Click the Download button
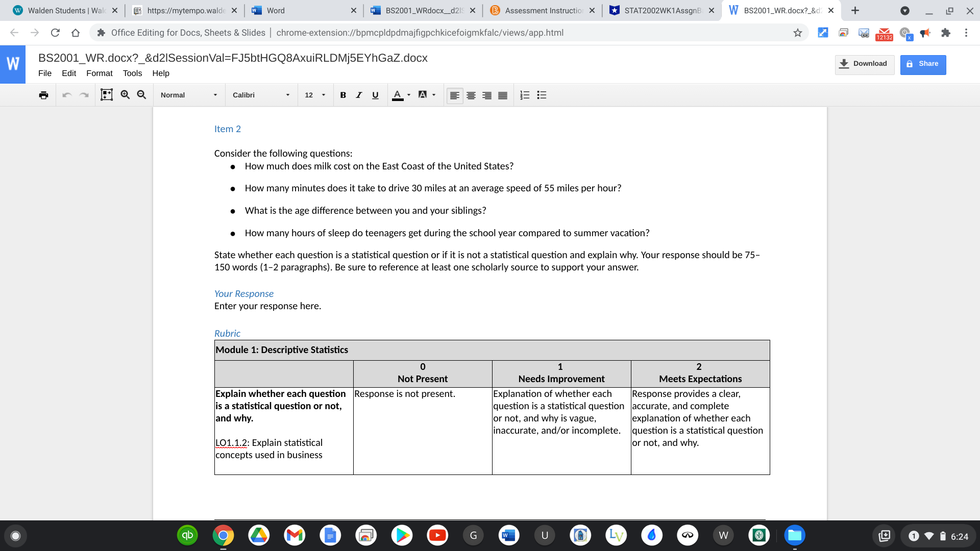Viewport: 980px width, 551px height. click(x=865, y=63)
